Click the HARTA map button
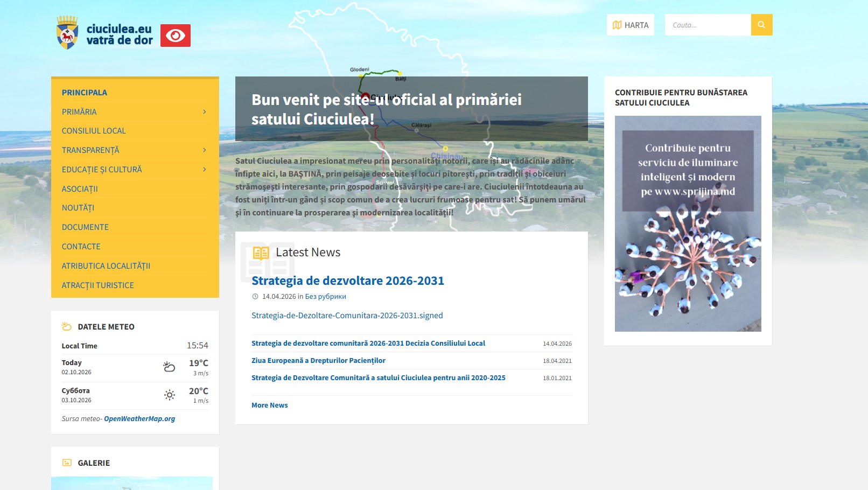 [631, 25]
